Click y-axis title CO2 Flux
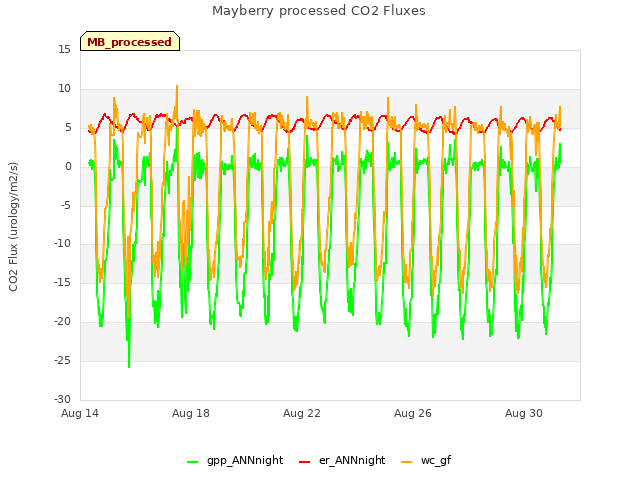Screen dimensions: 640x480 13,227
